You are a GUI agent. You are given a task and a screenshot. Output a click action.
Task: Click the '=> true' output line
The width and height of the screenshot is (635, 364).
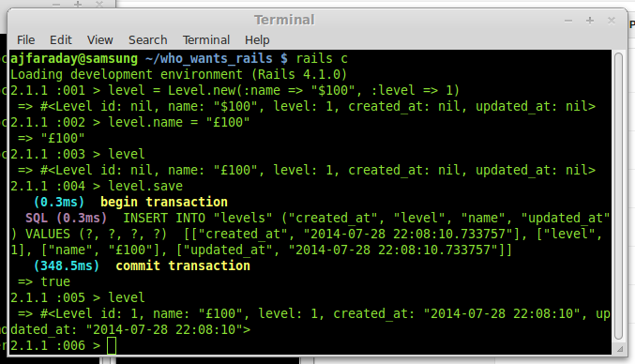44,281
